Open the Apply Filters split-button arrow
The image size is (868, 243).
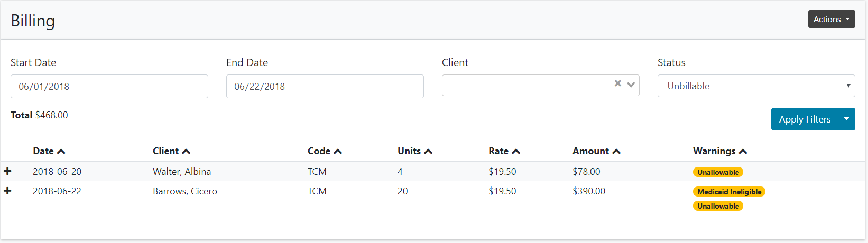(x=846, y=119)
